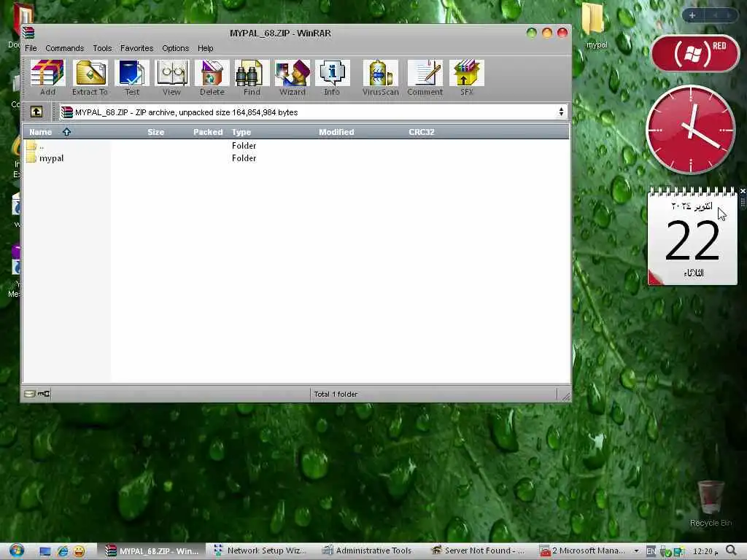Click the disk drive icon in status bar
The image size is (747, 560).
pyautogui.click(x=29, y=394)
